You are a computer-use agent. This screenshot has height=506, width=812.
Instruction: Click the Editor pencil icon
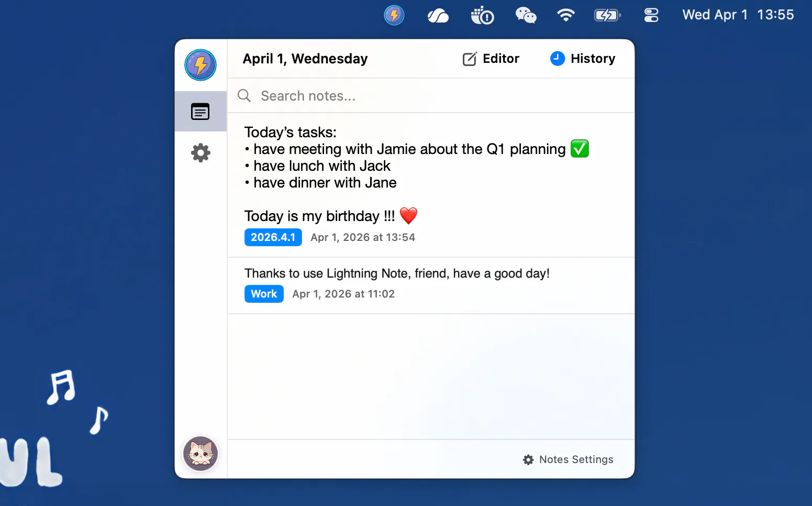point(470,59)
